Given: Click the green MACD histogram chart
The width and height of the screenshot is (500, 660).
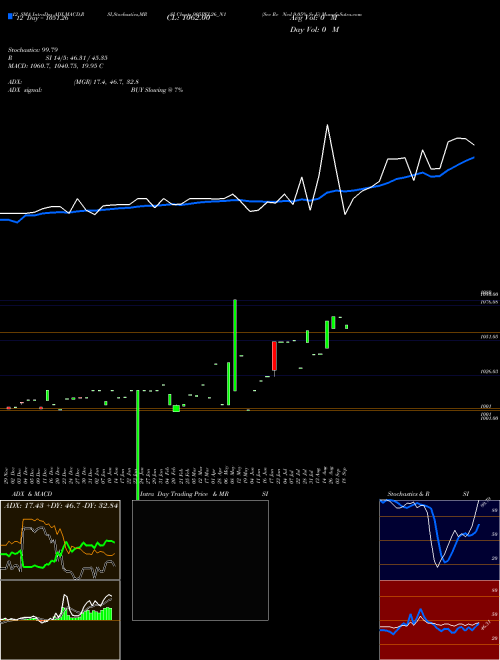Looking at the screenshot, I should click(60, 620).
